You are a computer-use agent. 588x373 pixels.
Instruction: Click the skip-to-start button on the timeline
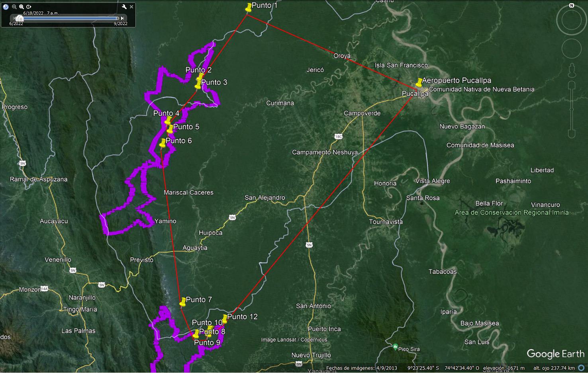coord(15,18)
